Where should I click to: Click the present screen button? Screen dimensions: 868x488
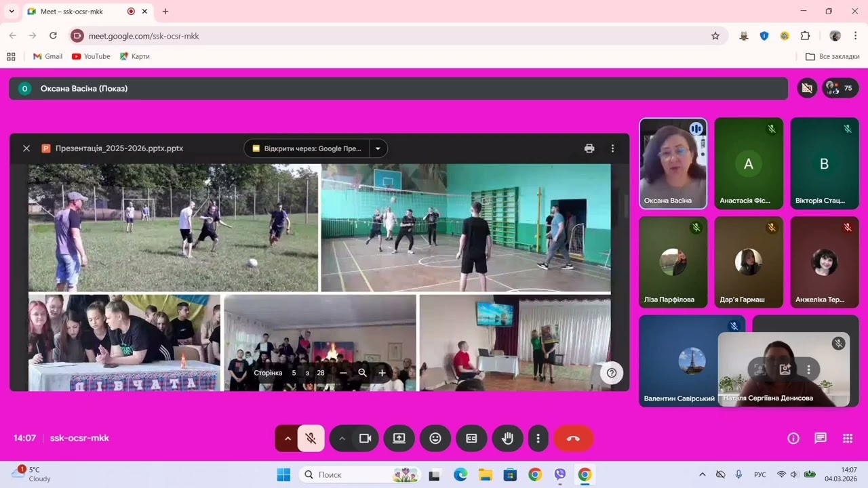pos(399,439)
